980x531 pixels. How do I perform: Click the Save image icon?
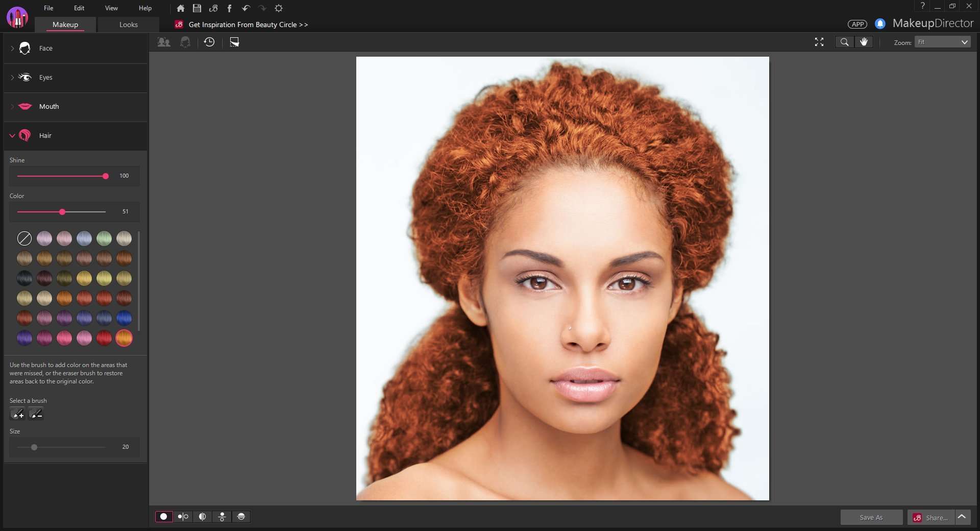(197, 8)
